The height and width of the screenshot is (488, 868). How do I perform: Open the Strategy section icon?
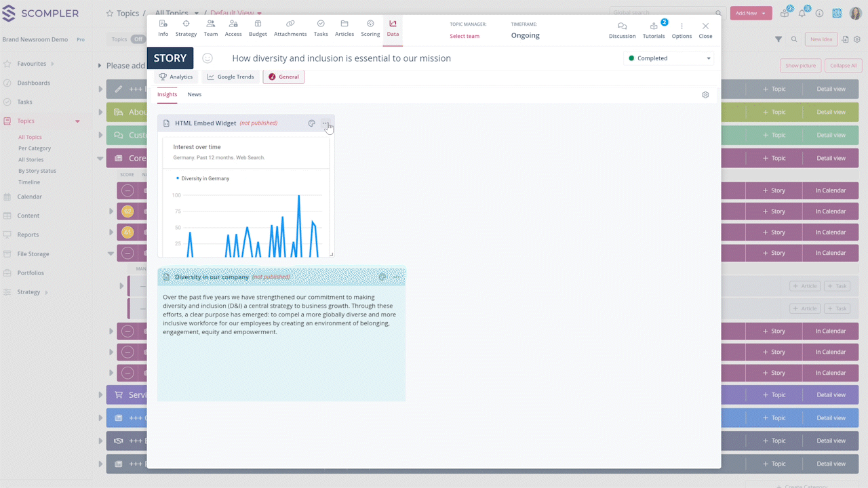(x=186, y=24)
